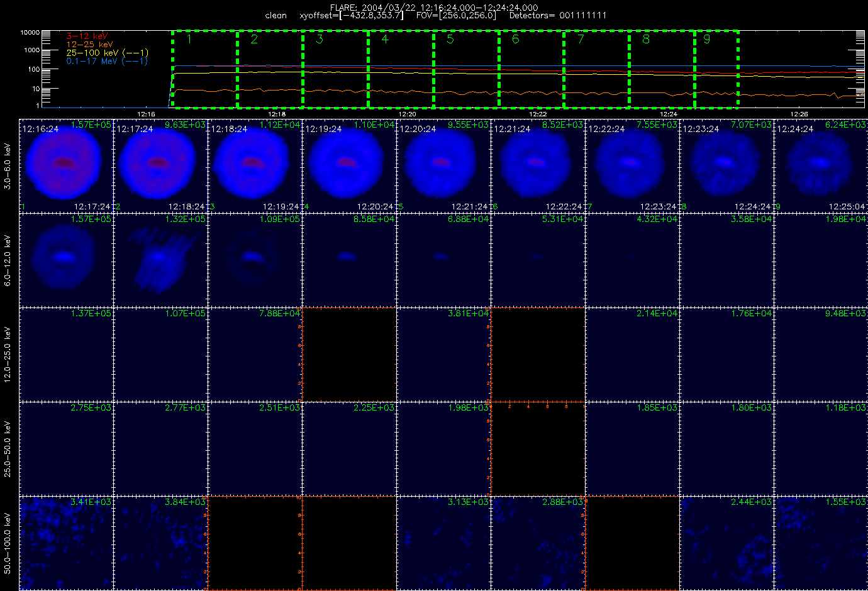
Task: Click the peak value 1.07E+05
Action: pyautogui.click(x=186, y=313)
